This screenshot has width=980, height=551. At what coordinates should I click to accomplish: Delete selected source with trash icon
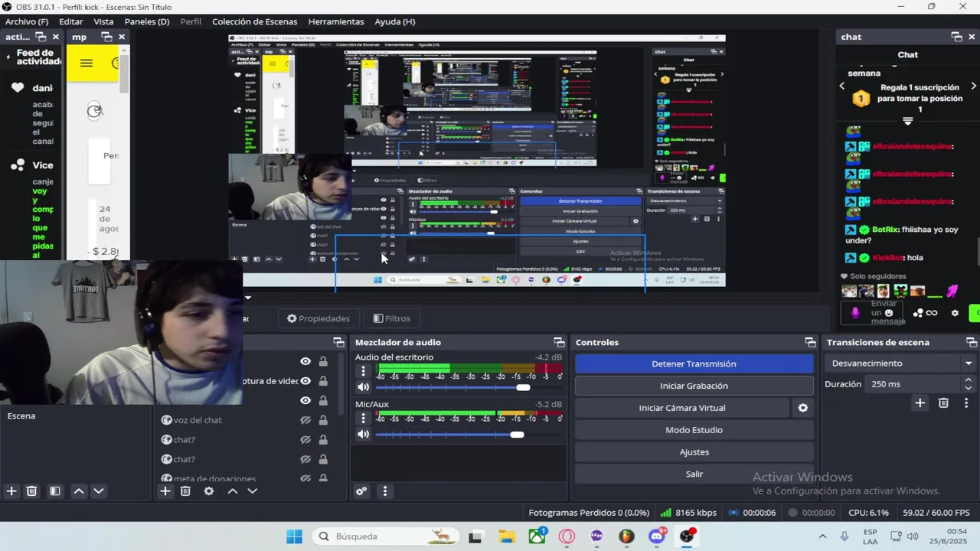pos(185,491)
